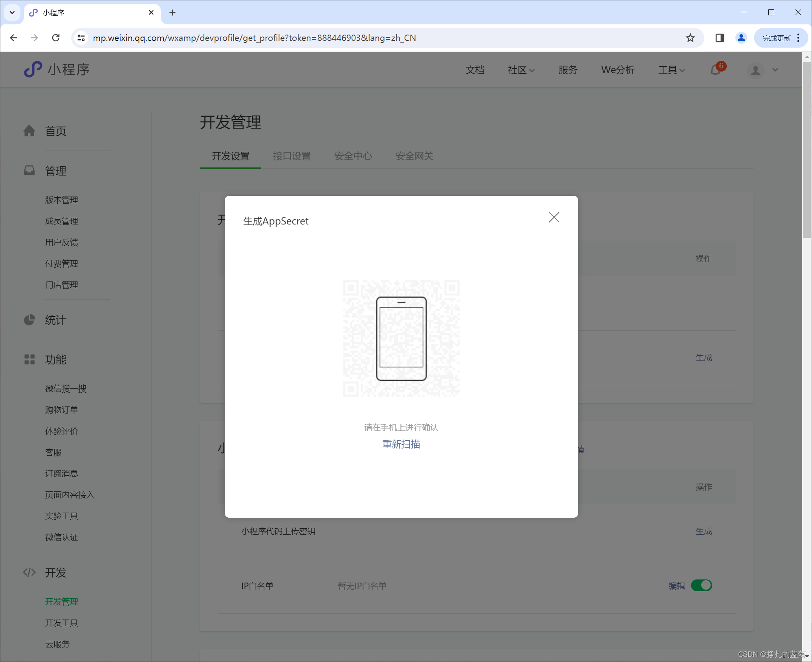Click the 首页 home icon

point(29,131)
